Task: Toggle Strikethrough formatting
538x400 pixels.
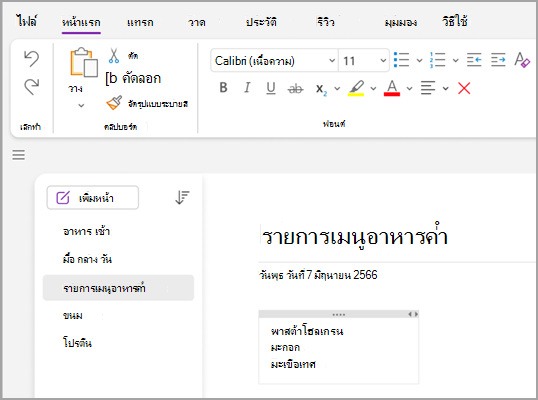Action: click(295, 89)
